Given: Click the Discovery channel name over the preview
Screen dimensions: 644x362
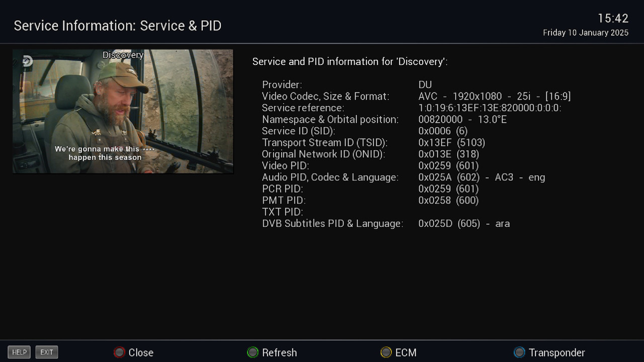Looking at the screenshot, I should pos(123,55).
